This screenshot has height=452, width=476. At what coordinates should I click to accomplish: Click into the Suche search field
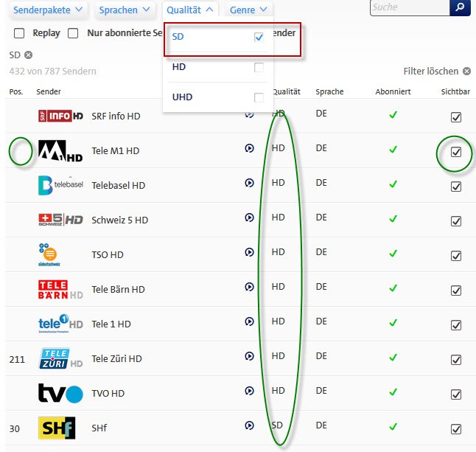(408, 7)
